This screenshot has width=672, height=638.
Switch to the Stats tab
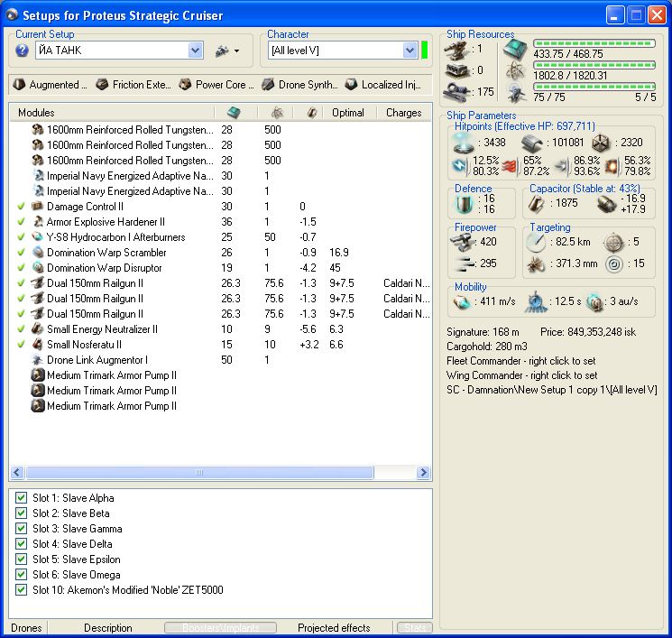pyautogui.click(x=414, y=628)
